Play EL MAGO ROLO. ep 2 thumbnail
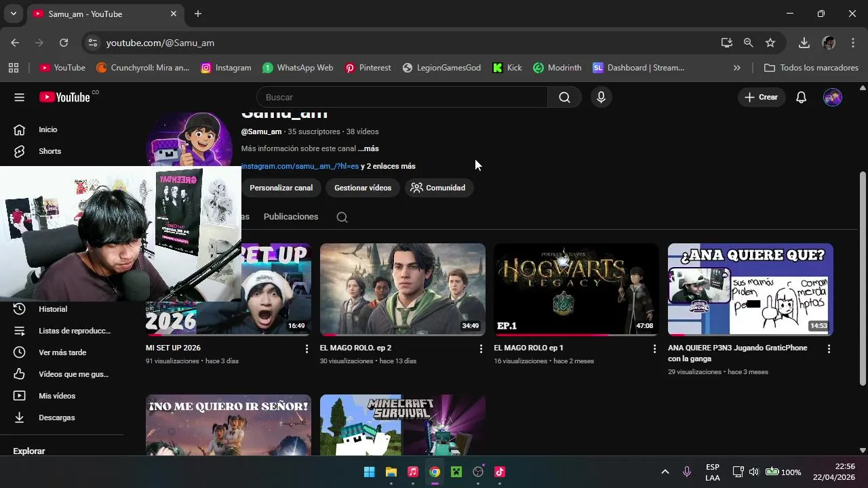The width and height of the screenshot is (868, 488). click(403, 289)
